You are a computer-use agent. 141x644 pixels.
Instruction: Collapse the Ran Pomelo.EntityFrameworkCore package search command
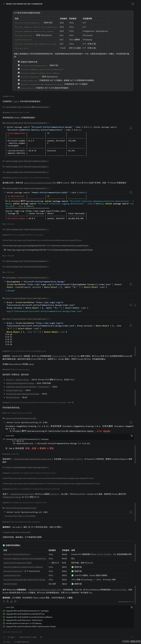(x=50, y=188)
